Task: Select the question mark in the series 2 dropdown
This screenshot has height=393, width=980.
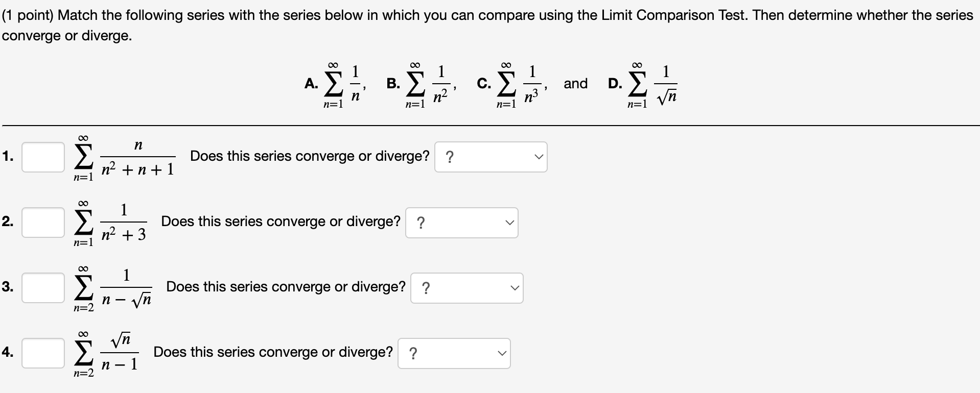Action: 420,222
